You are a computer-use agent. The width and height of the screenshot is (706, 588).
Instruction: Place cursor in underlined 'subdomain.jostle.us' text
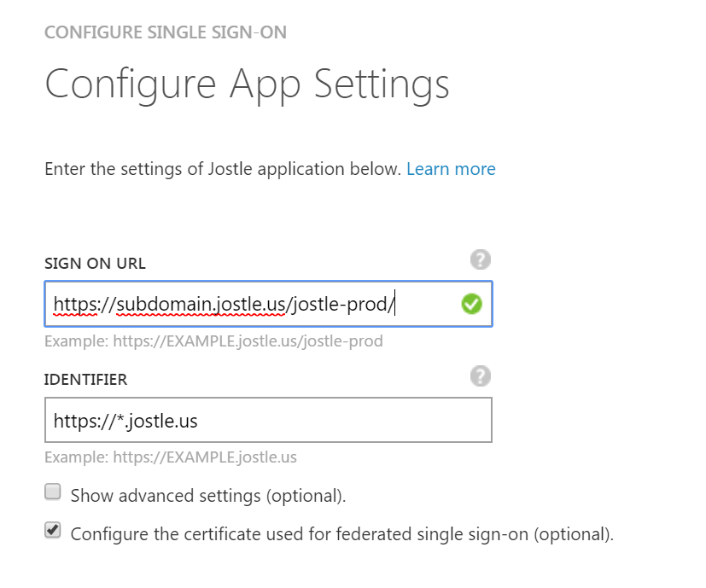[201, 304]
